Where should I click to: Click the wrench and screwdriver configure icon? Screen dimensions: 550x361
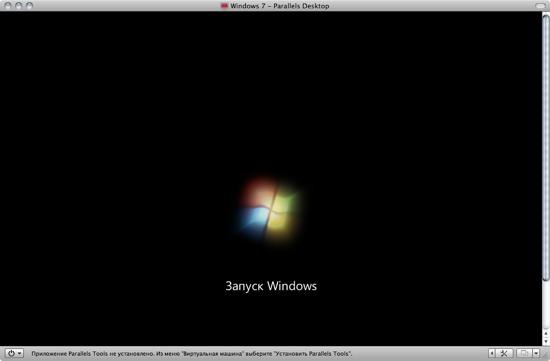tap(505, 353)
